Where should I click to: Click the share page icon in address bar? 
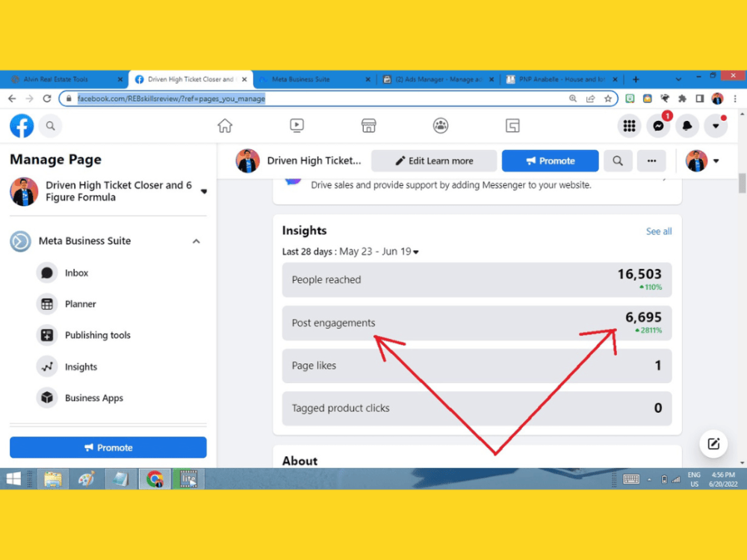coord(590,99)
